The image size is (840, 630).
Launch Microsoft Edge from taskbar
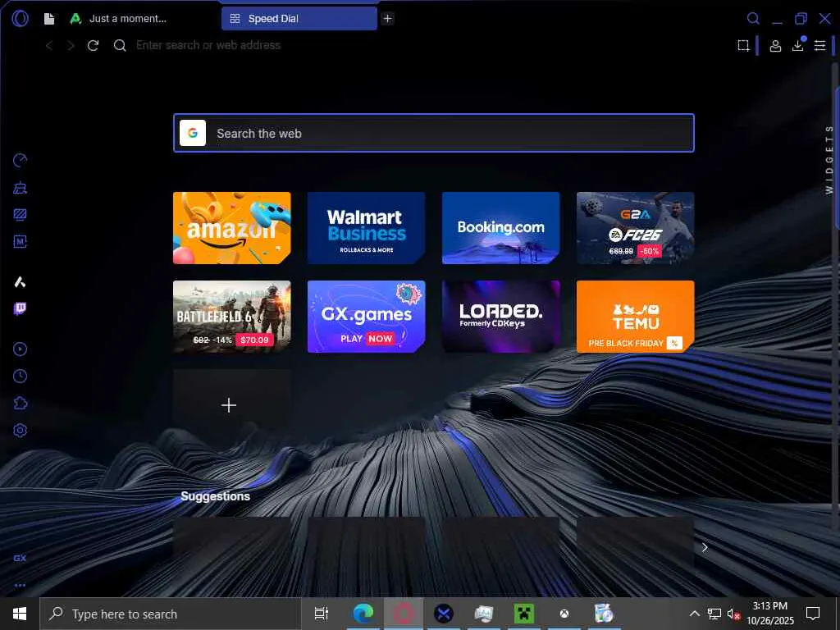[363, 614]
